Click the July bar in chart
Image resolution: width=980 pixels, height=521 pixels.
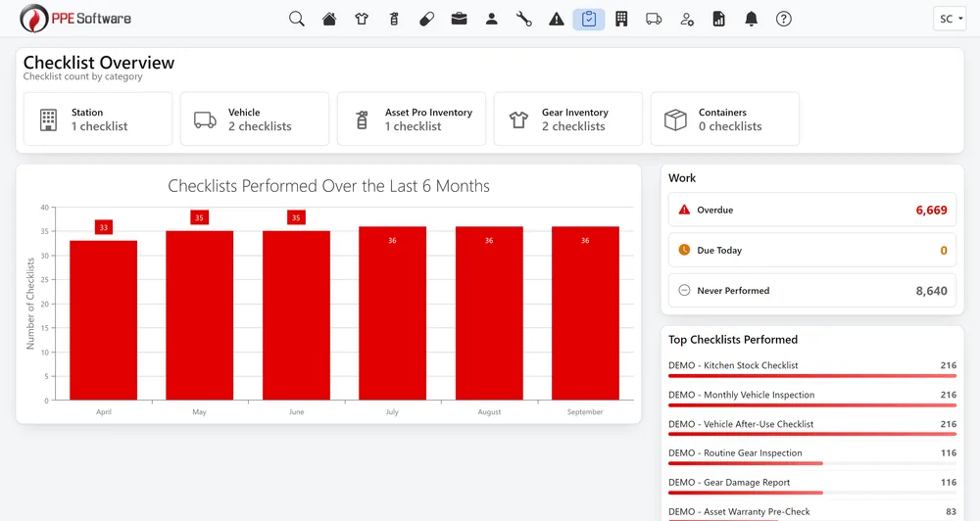pos(393,313)
